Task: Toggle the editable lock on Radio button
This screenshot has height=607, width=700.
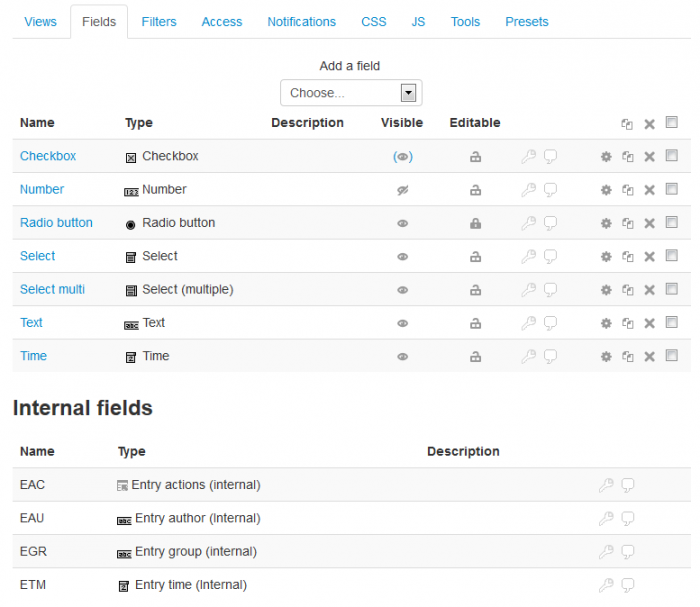Action: coord(476,224)
